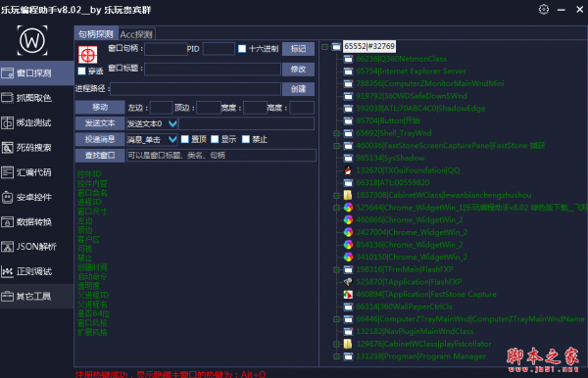
Task: Expand the 198316|TFrmMain|FlashFXP node
Action: click(x=337, y=269)
